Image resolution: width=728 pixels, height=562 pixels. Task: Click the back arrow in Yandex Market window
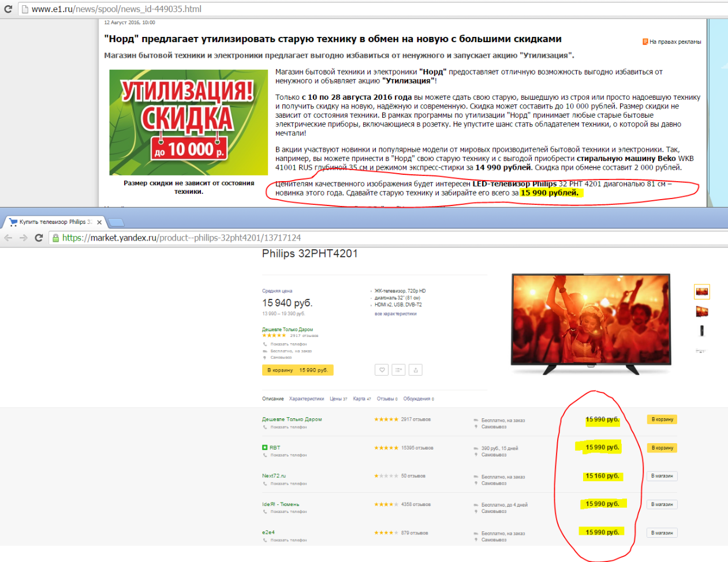[x=8, y=238]
